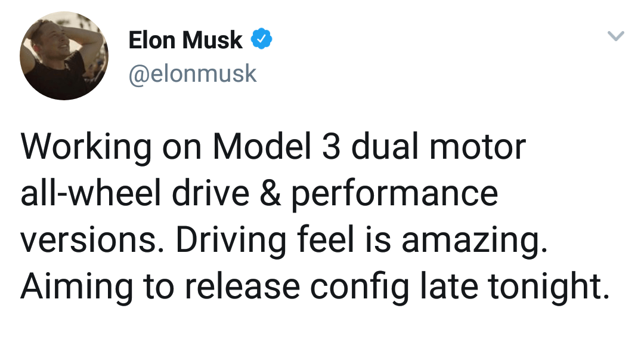This screenshot has height=342, width=644.
Task: Click the word "versions." in the tweet
Action: [89, 240]
